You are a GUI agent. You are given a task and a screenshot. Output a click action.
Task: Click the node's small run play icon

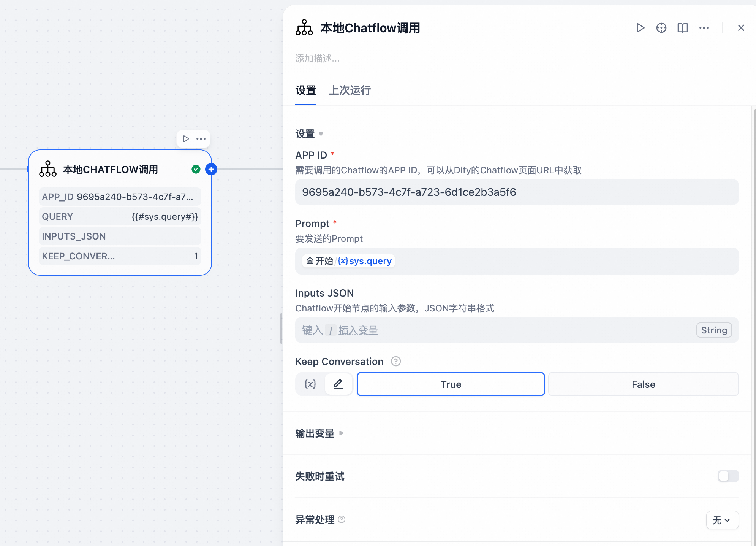186,139
